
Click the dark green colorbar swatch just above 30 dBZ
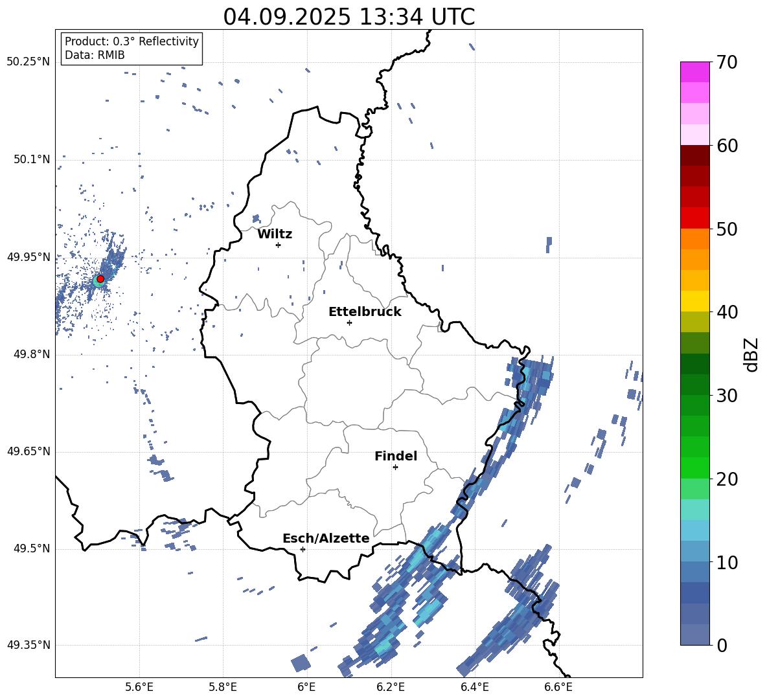[x=694, y=385]
